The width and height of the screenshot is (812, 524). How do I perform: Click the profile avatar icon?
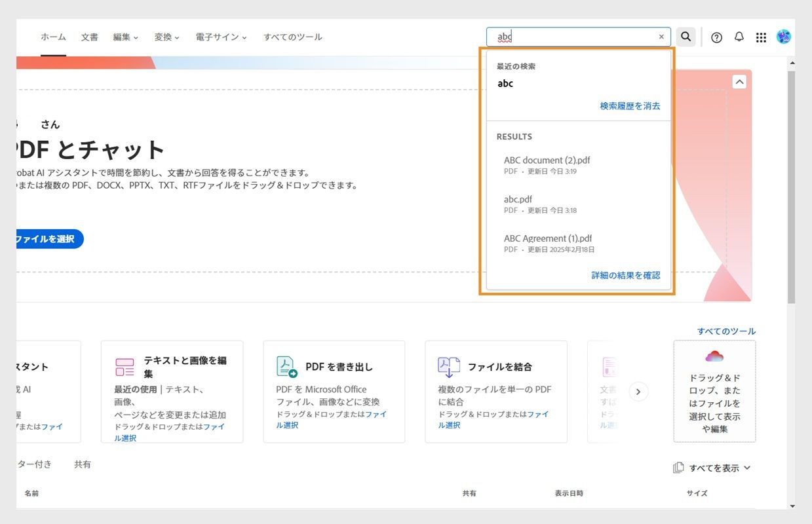pos(783,37)
